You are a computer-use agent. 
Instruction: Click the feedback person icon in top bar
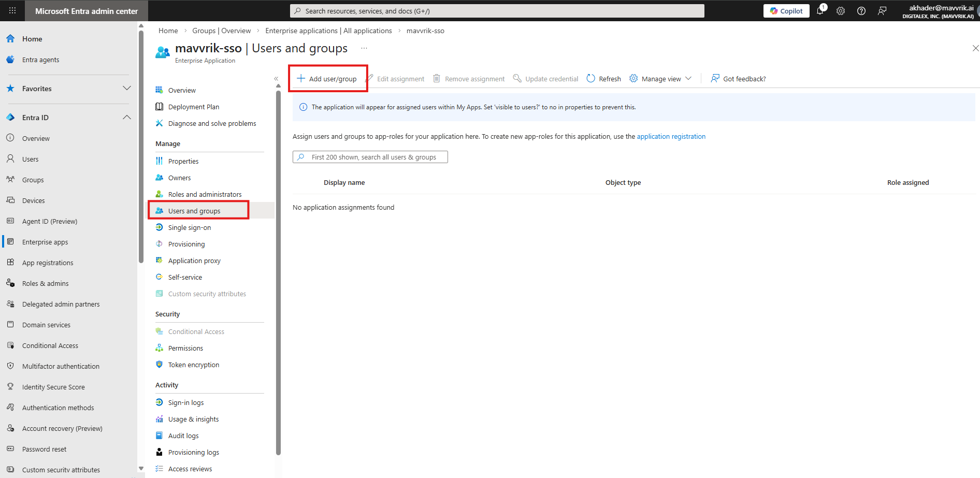[x=882, y=11]
